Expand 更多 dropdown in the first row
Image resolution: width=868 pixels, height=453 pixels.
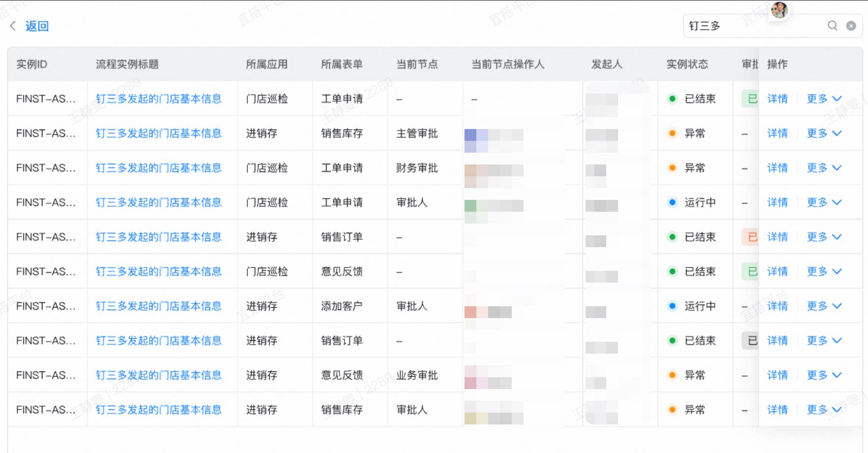[824, 99]
